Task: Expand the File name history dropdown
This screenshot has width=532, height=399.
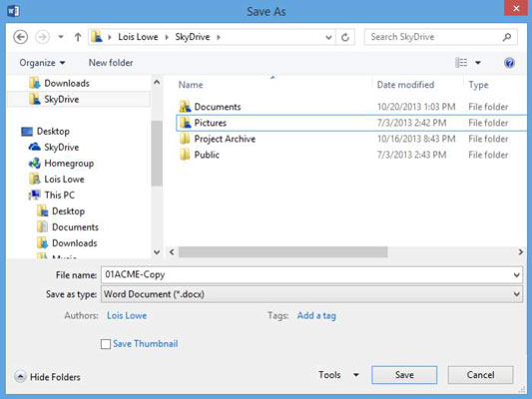Action: tap(516, 275)
